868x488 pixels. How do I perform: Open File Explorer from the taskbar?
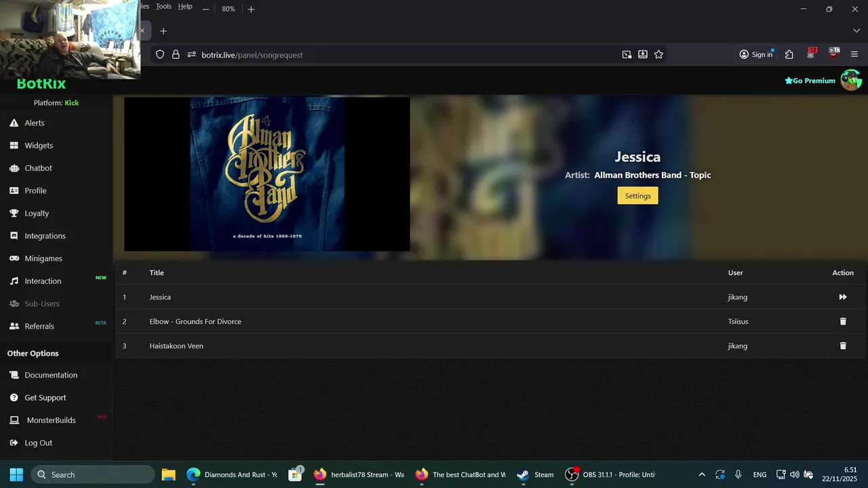coord(168,474)
